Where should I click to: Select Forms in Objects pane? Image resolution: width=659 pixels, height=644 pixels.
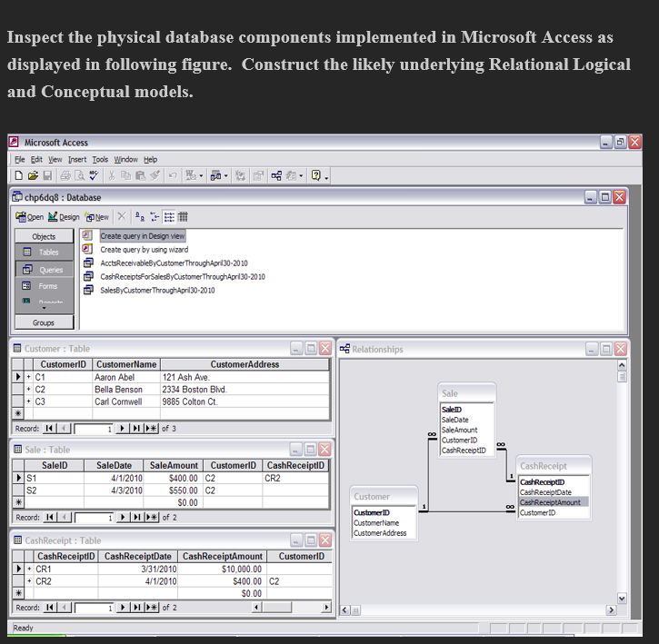45,286
